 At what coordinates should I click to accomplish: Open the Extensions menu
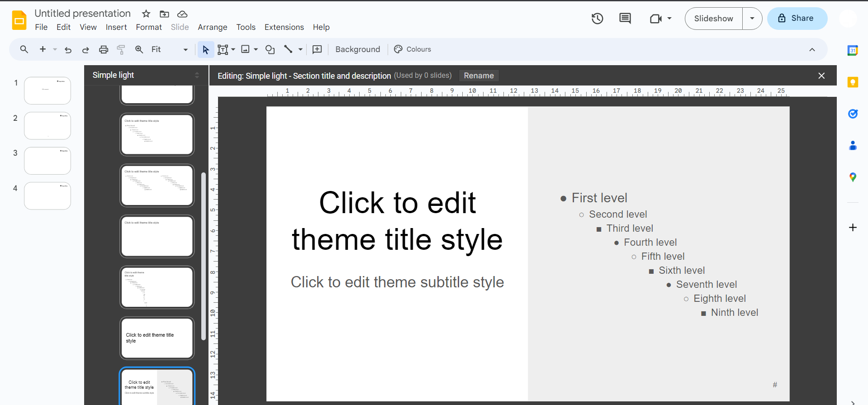pyautogui.click(x=284, y=27)
